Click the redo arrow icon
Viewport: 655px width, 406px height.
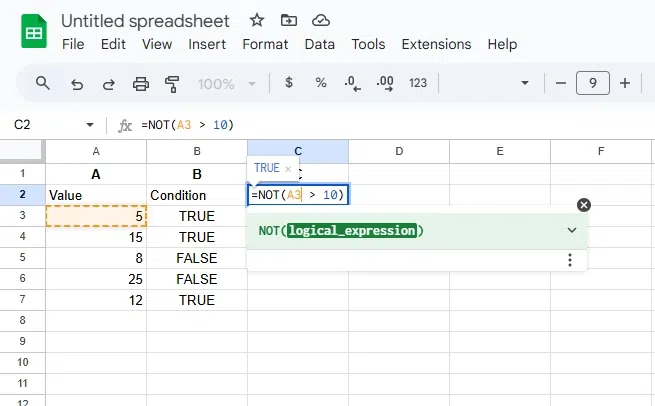pyautogui.click(x=108, y=83)
